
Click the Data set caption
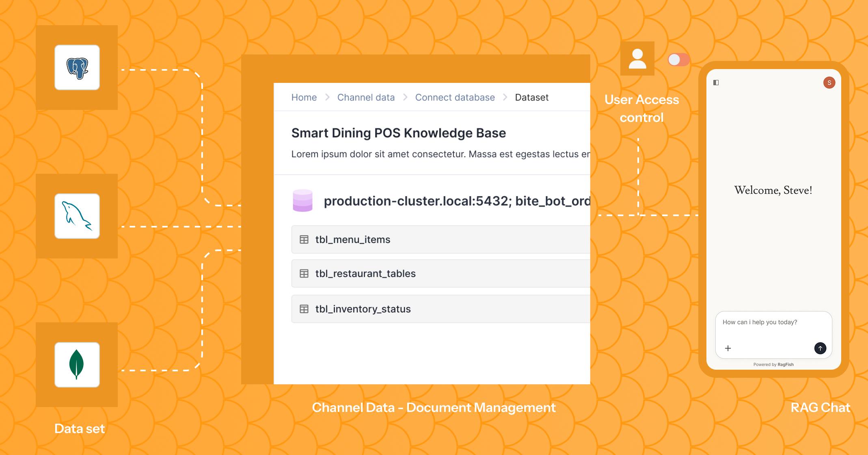point(80,429)
